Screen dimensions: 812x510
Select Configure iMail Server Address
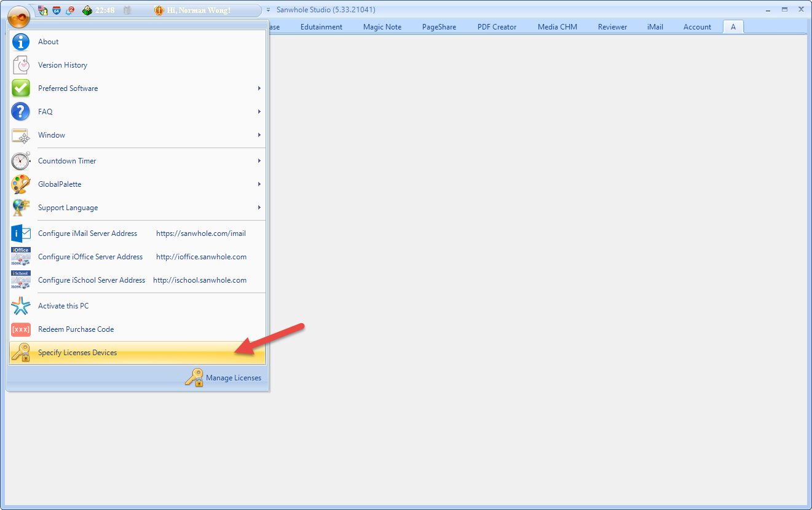point(138,233)
